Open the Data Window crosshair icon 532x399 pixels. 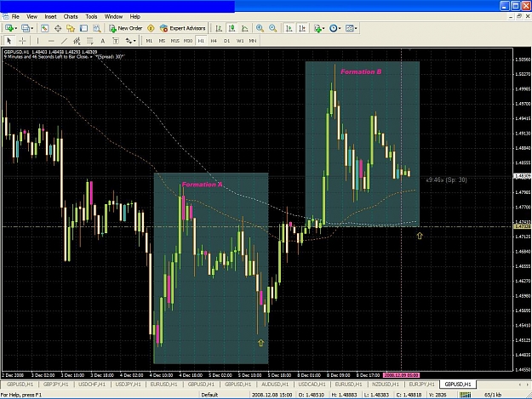click(58, 28)
